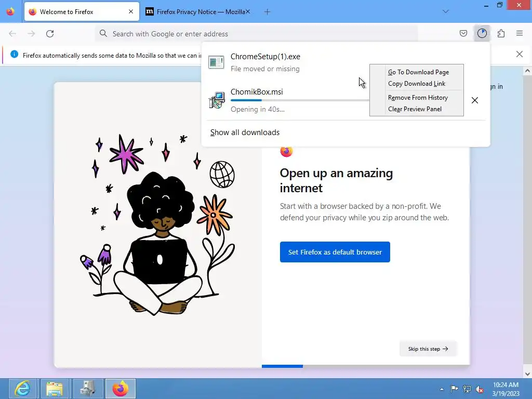Switch to Firefox Privacy Notice tab
This screenshot has width=532, height=399.
click(198, 11)
